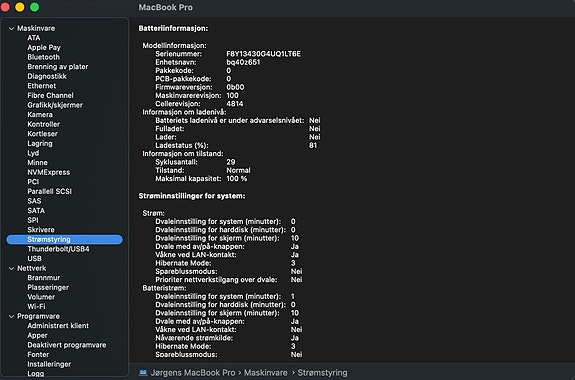Viewport: 575px width, 380px height.
Task: Select SATA in the sidebar
Action: 36,211
